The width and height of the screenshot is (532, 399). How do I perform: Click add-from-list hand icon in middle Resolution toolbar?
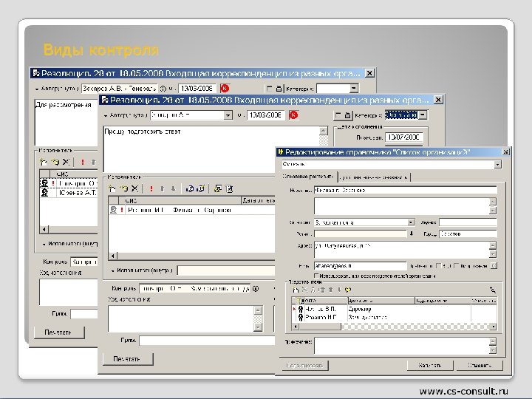tap(124, 188)
